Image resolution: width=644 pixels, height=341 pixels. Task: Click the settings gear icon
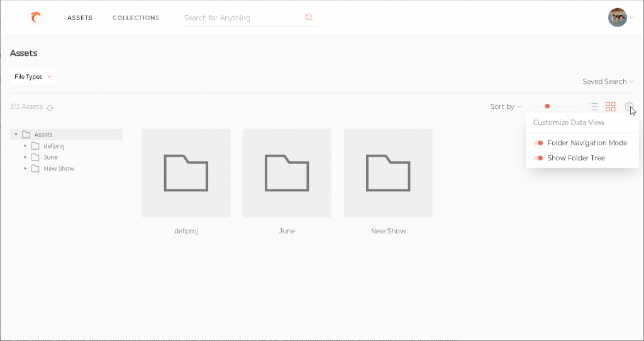(x=629, y=107)
